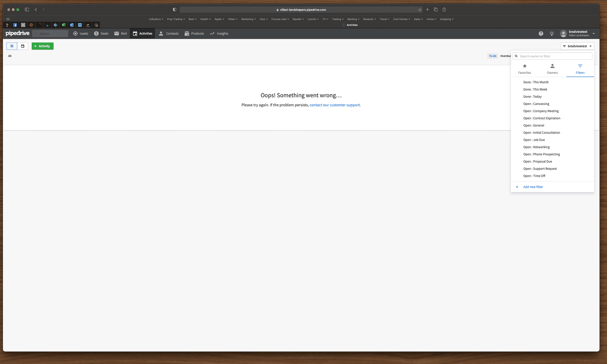Focus the Search owner or filter field
607x364 pixels.
point(552,56)
